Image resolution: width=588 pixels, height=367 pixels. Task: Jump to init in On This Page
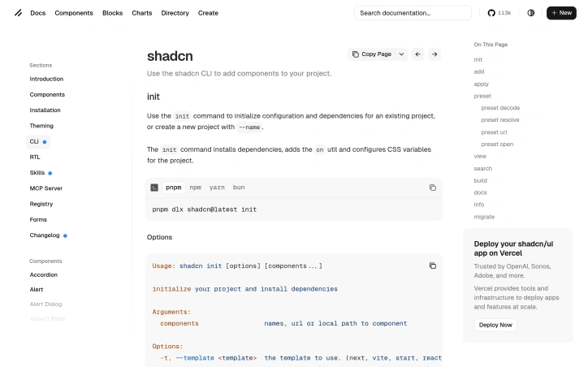478,59
